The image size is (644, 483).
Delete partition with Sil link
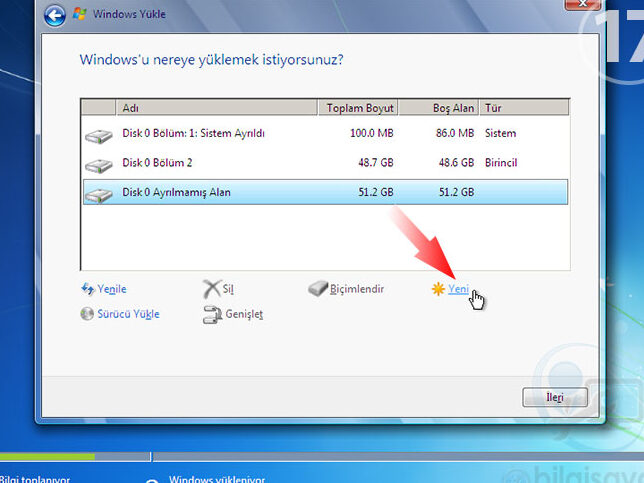click(x=228, y=289)
